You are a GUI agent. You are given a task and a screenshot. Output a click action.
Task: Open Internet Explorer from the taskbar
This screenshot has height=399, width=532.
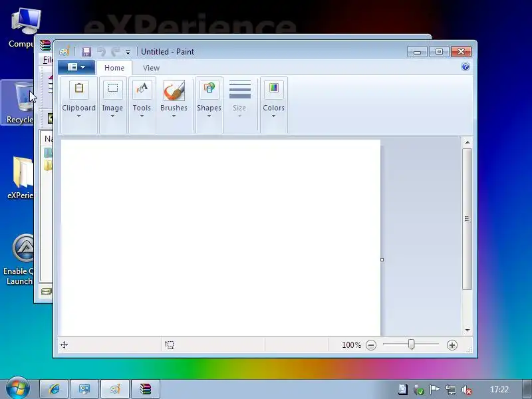pos(54,389)
